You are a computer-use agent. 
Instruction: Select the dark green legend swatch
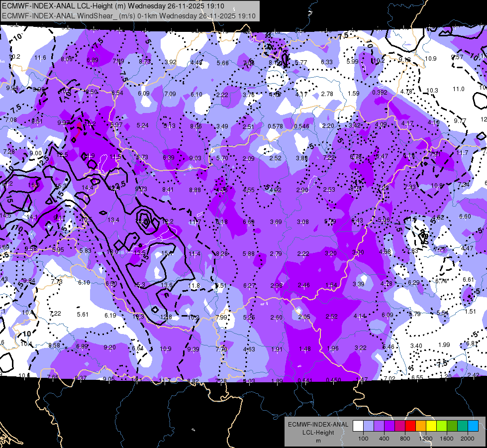click(x=452, y=426)
